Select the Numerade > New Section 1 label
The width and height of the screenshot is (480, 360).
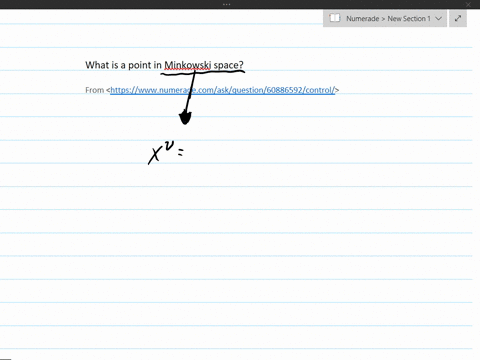click(388, 19)
